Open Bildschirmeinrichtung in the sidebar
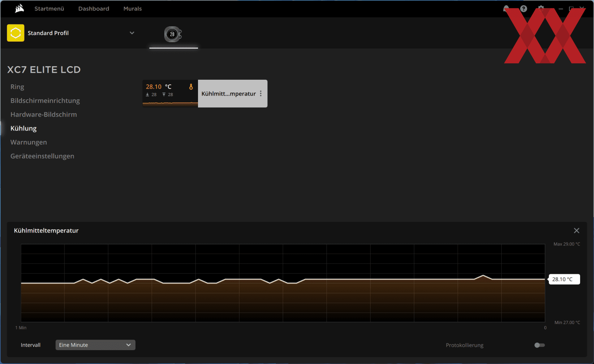The width and height of the screenshot is (594, 364). point(45,101)
